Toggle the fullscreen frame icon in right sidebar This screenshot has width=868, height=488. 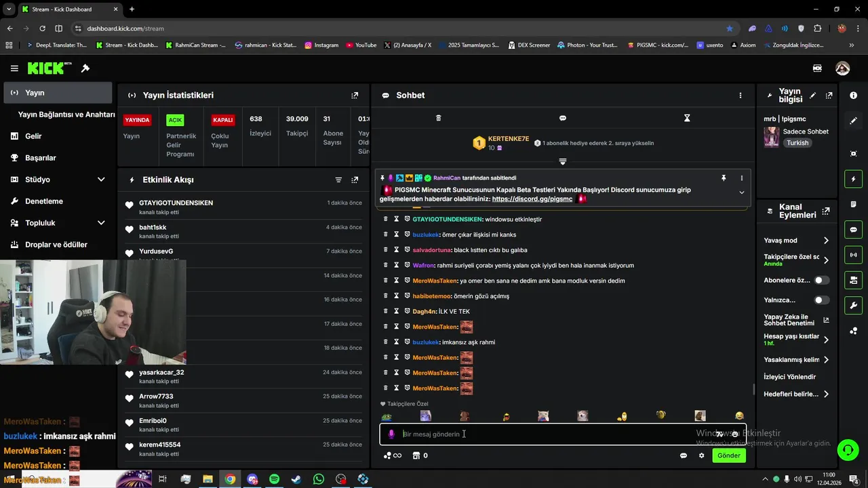click(853, 154)
